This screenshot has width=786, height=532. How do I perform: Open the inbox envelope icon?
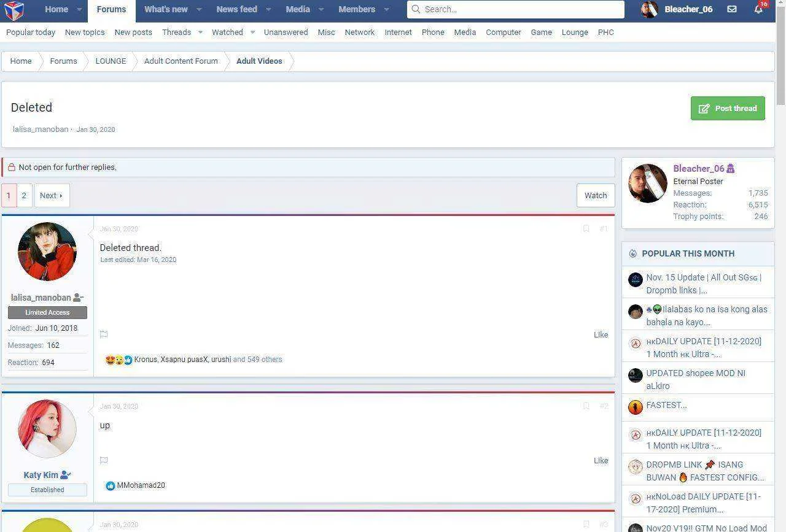pyautogui.click(x=732, y=9)
